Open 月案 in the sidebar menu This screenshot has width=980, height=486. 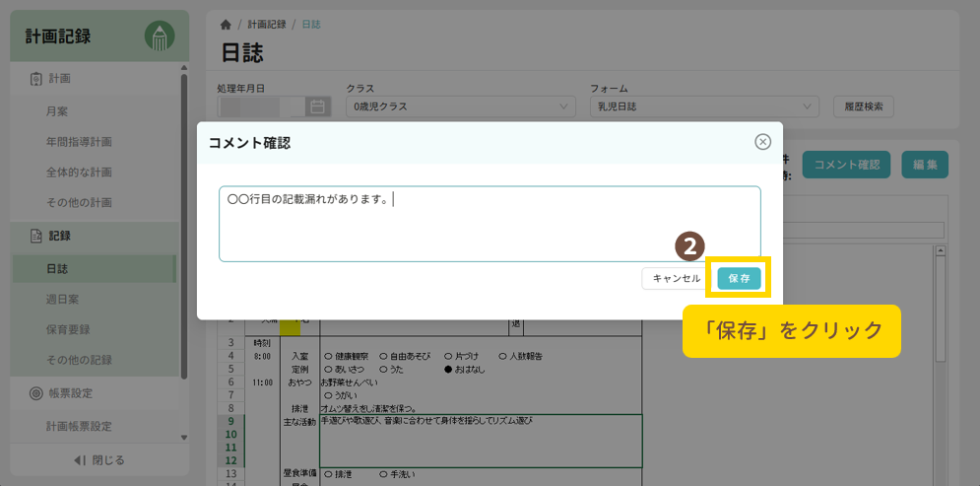57,111
